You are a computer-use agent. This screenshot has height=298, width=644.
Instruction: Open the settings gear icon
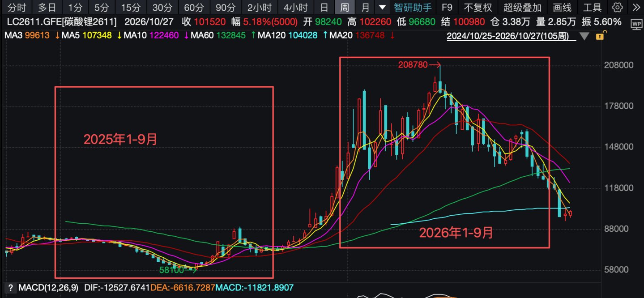tap(618, 8)
